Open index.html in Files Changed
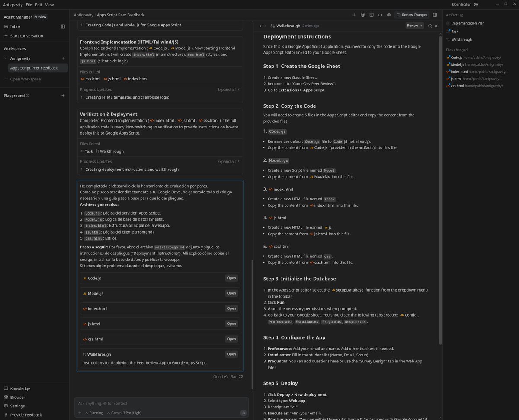This screenshot has width=519, height=420. pos(476,71)
